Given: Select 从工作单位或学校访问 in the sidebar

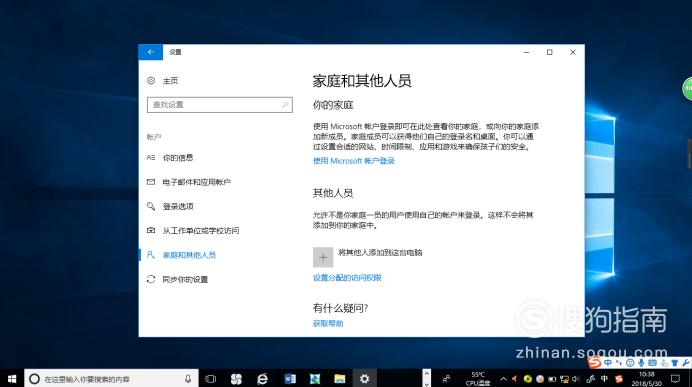Looking at the screenshot, I should 201,230.
